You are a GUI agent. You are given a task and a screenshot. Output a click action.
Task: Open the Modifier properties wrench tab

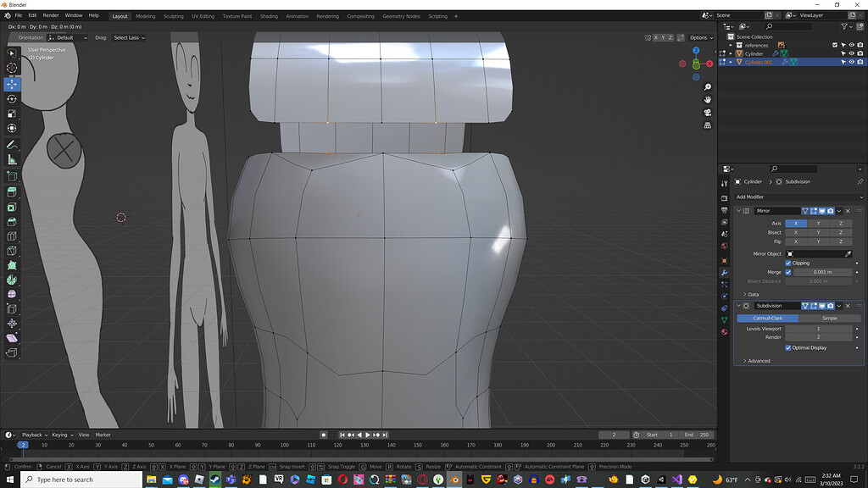724,273
